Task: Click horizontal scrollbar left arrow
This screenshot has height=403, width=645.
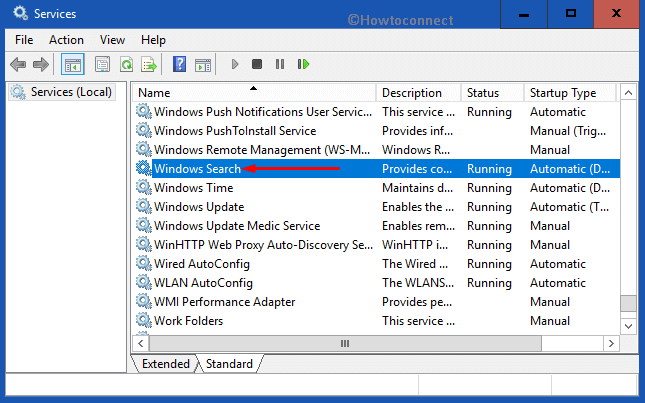Action: pyautogui.click(x=141, y=343)
